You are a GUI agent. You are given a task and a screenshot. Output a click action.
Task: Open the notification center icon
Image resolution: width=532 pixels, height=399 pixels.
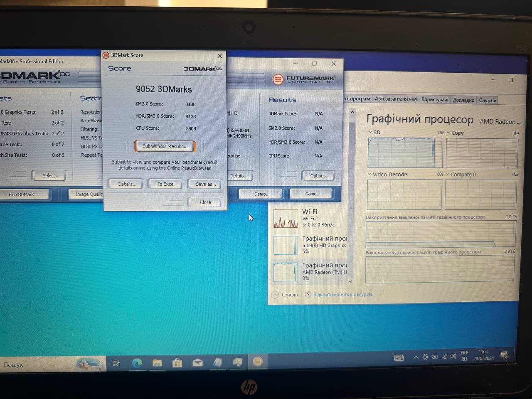(504, 355)
